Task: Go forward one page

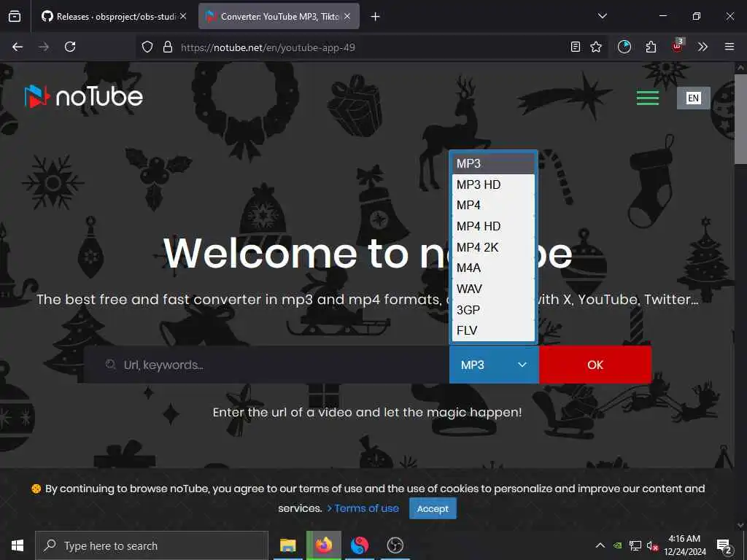Action: tap(44, 47)
